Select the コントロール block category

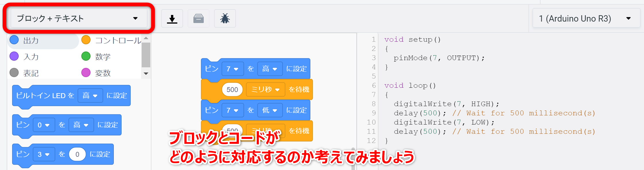[x=111, y=40]
